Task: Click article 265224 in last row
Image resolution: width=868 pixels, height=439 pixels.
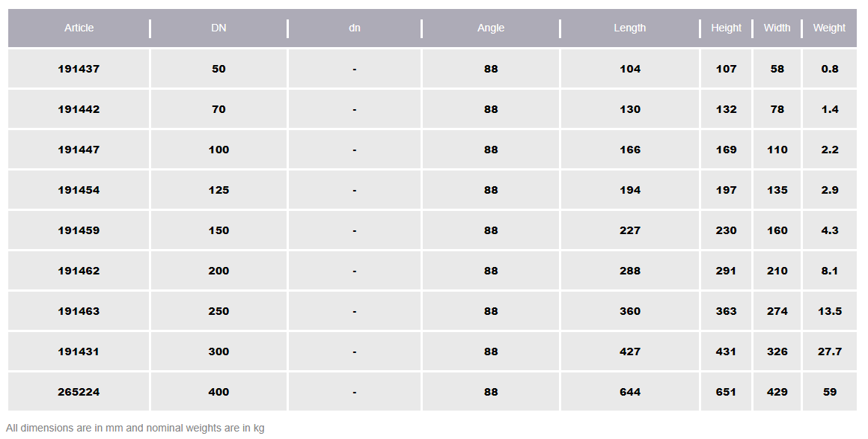Action: pyautogui.click(x=79, y=392)
